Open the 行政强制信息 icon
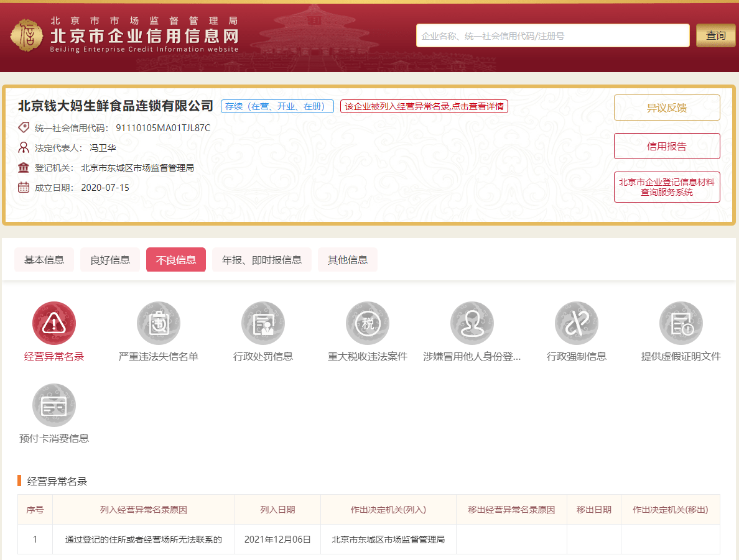Viewport: 739px width, 560px height. (x=577, y=323)
